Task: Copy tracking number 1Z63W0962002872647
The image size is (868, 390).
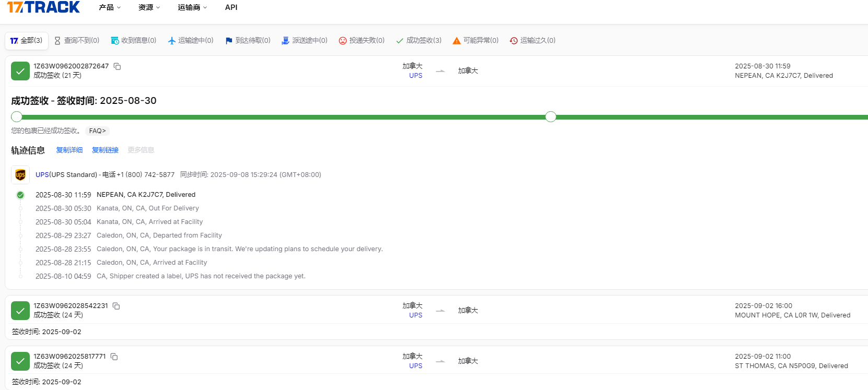Action: [118, 66]
